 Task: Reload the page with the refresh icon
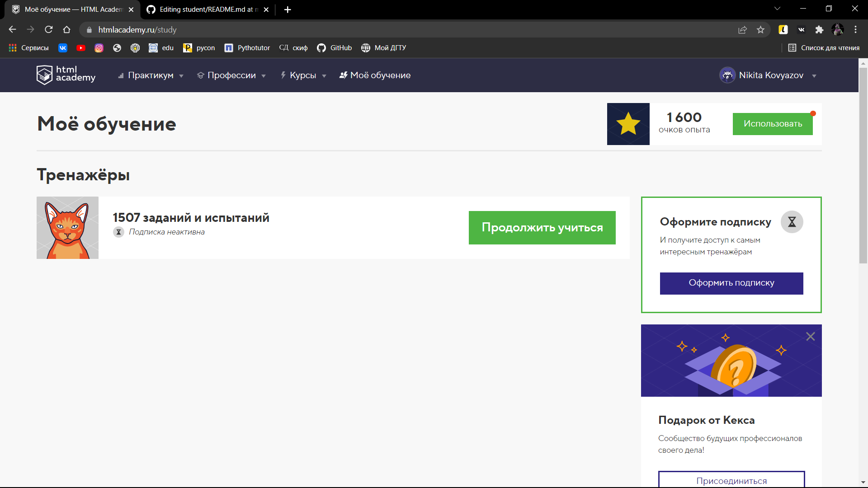coord(48,29)
